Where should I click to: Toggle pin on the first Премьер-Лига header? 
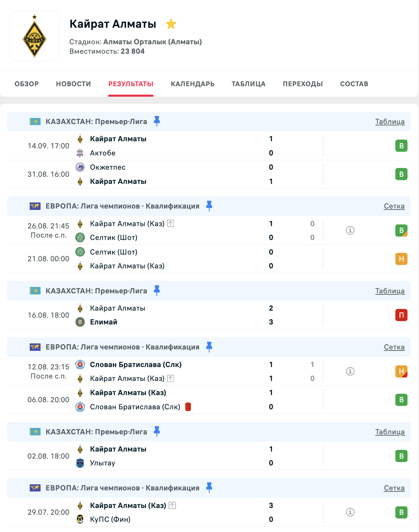click(157, 121)
